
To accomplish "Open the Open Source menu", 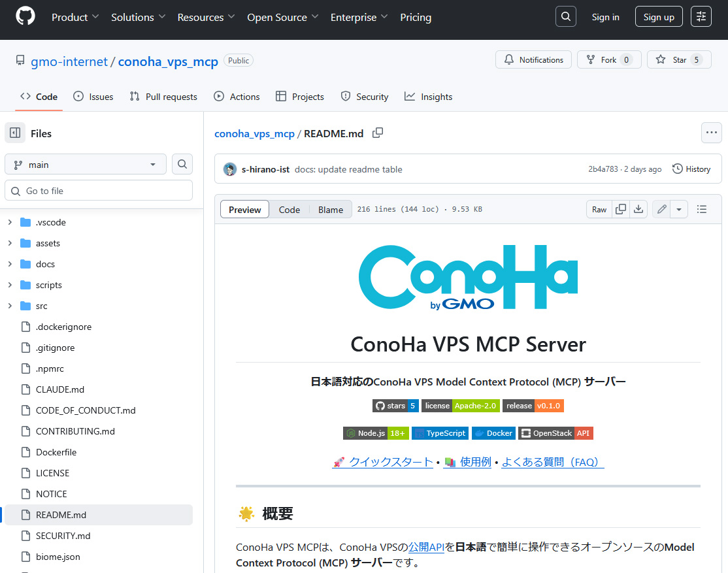I will tap(282, 17).
